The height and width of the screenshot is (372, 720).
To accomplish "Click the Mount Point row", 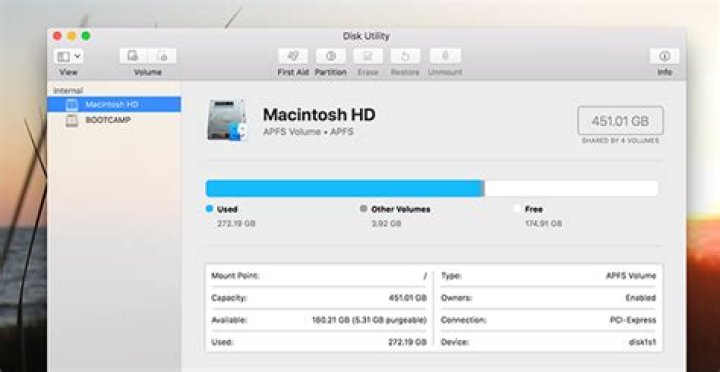I will pos(319,276).
